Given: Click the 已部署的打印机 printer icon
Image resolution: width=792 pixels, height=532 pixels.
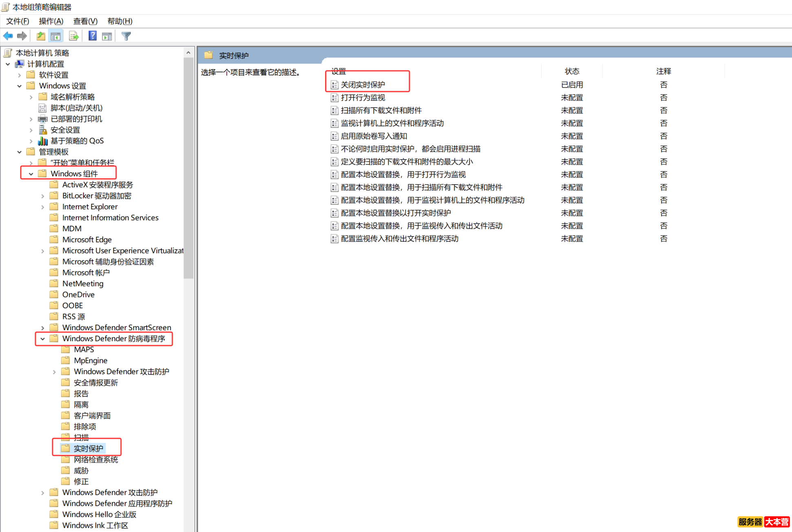Looking at the screenshot, I should point(43,119).
